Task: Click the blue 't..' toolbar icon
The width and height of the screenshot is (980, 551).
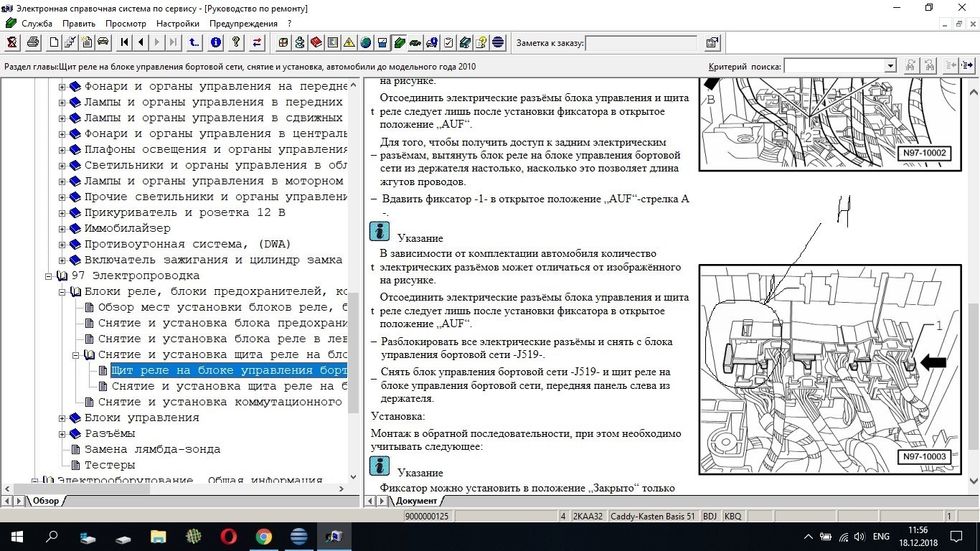Action: point(194,42)
